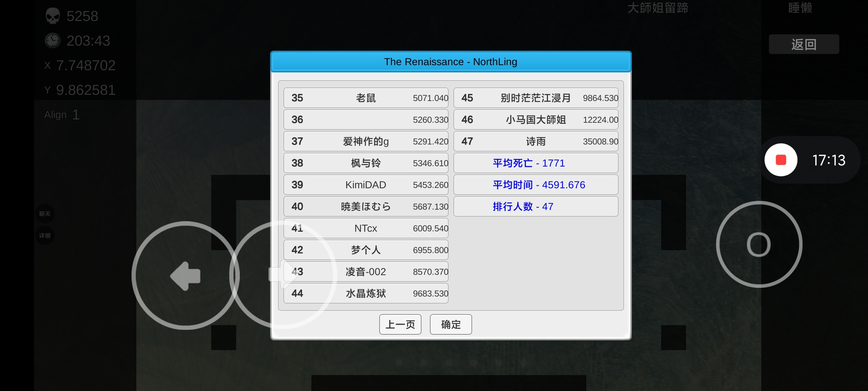Select rank 41 row NTcx
Image resolution: width=868 pixels, height=391 pixels.
click(x=366, y=228)
